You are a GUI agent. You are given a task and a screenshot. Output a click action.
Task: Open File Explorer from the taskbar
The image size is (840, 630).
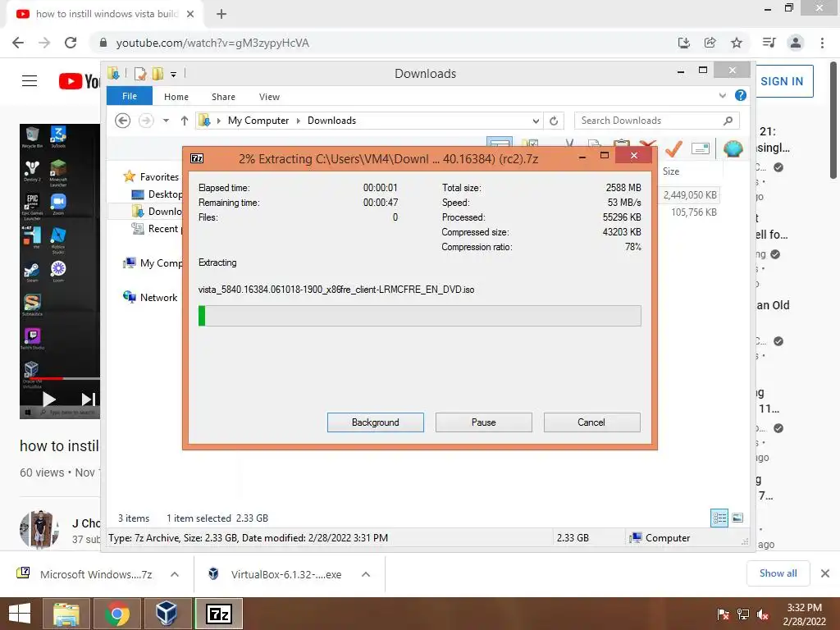(x=66, y=614)
